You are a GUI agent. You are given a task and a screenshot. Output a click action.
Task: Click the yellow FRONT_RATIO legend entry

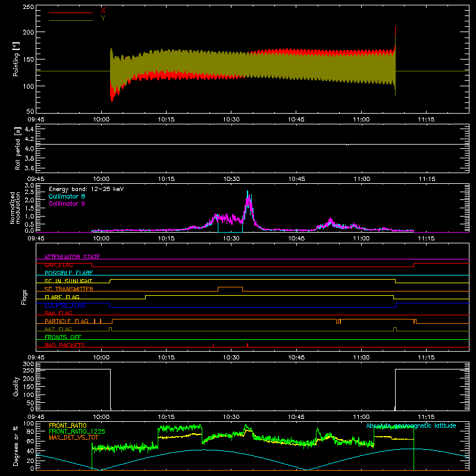(x=68, y=425)
